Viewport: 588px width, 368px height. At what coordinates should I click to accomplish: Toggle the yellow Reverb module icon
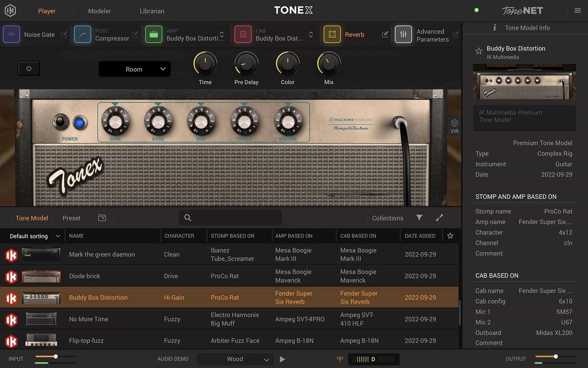(332, 34)
